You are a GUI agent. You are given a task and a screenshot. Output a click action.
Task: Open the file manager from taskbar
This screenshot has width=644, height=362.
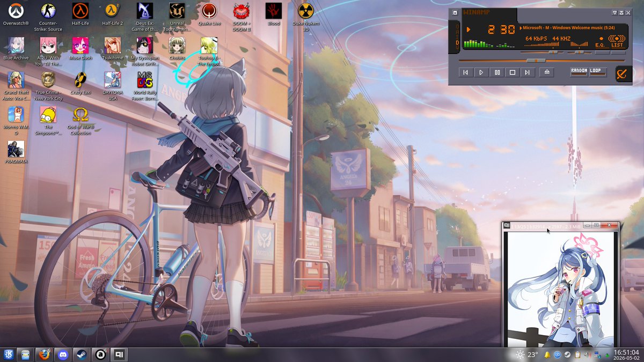[26, 354]
